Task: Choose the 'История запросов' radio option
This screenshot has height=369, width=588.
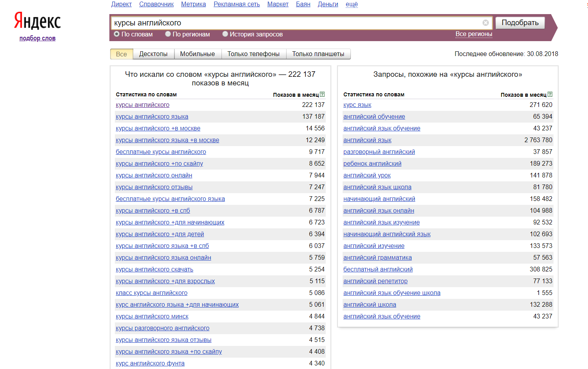Action: tap(225, 34)
